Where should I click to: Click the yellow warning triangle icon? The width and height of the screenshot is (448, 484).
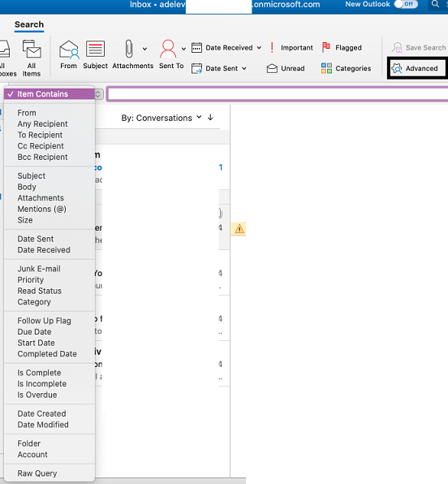[x=239, y=229]
